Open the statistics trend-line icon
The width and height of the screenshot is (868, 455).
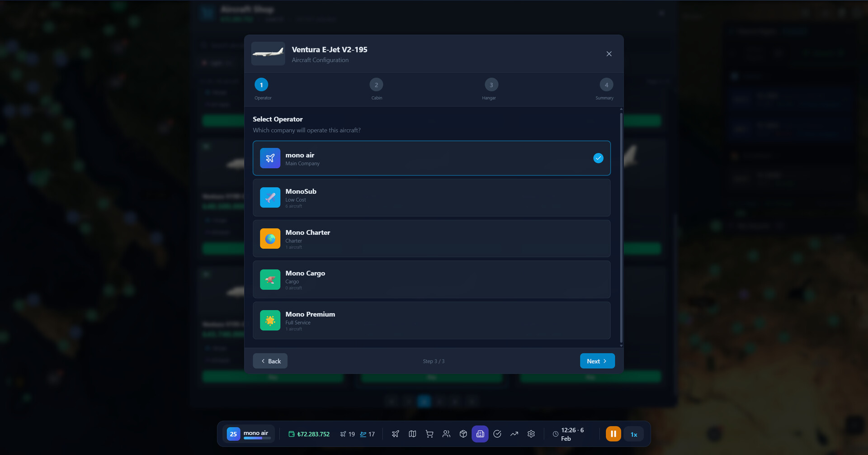click(x=514, y=434)
